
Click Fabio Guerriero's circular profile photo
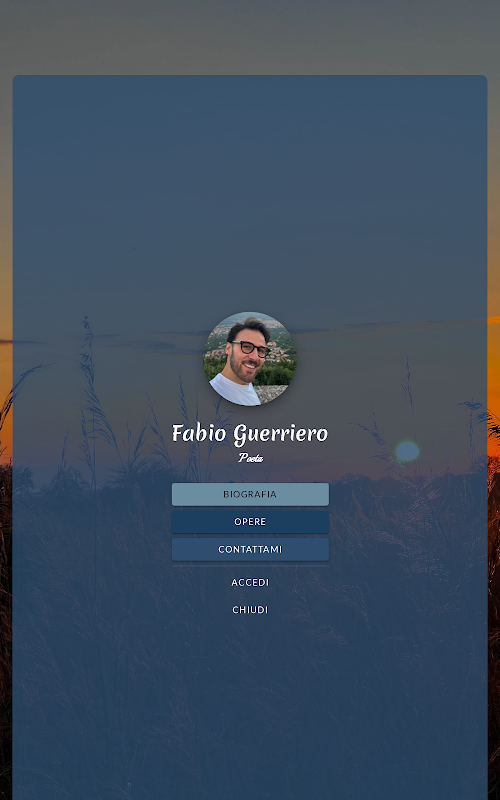coord(250,359)
